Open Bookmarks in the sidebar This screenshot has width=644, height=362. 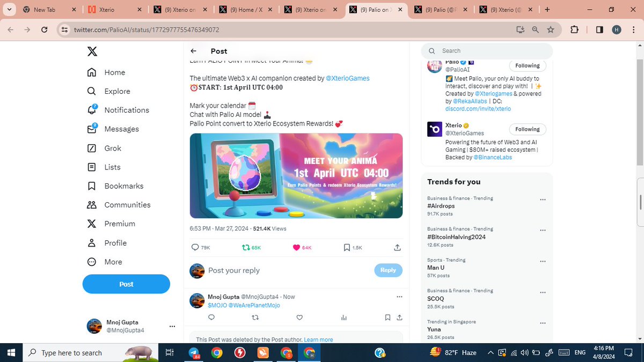click(x=115, y=186)
